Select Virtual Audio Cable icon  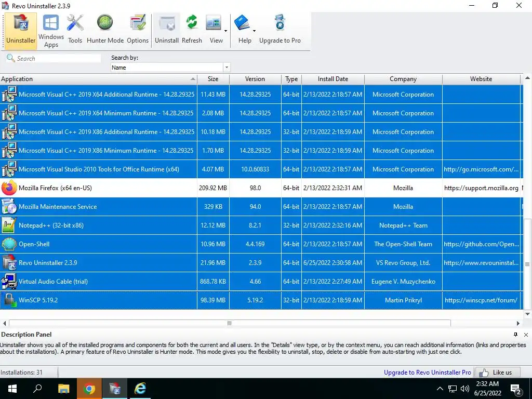(9, 281)
